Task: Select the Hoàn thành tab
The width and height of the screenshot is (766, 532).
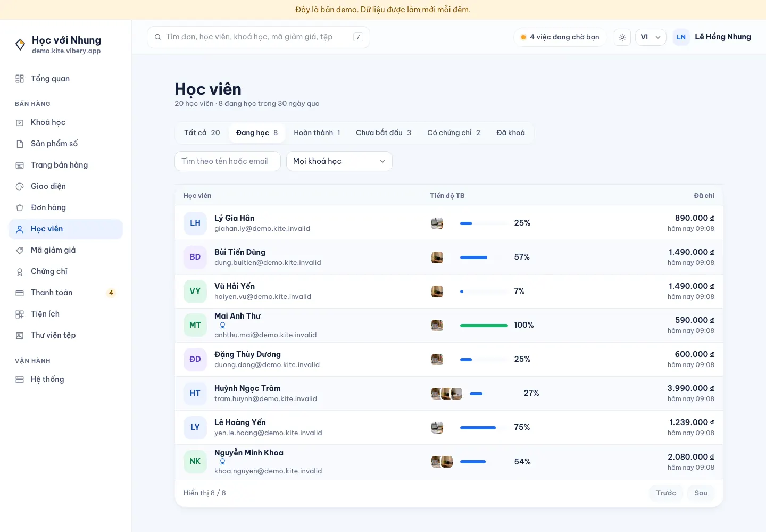Action: (317, 132)
